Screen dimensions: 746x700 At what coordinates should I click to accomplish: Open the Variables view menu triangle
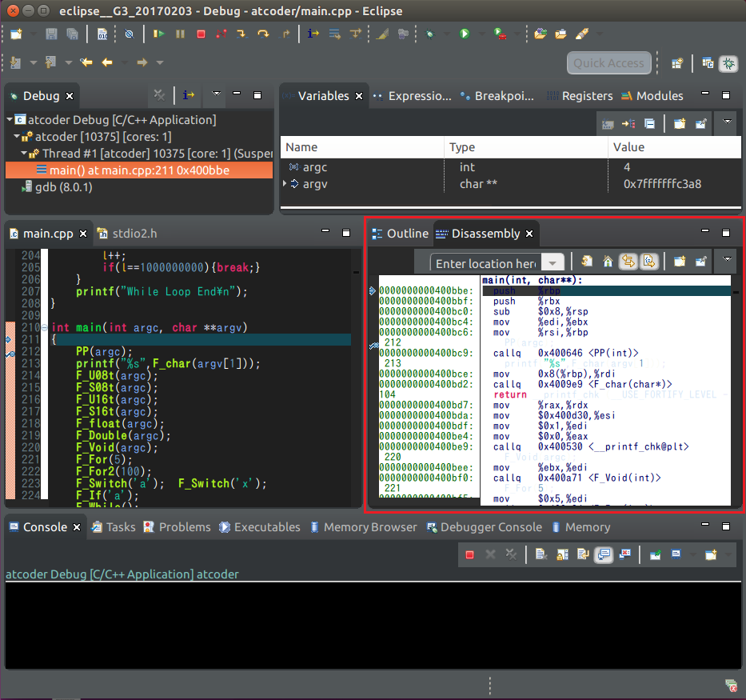(x=725, y=123)
